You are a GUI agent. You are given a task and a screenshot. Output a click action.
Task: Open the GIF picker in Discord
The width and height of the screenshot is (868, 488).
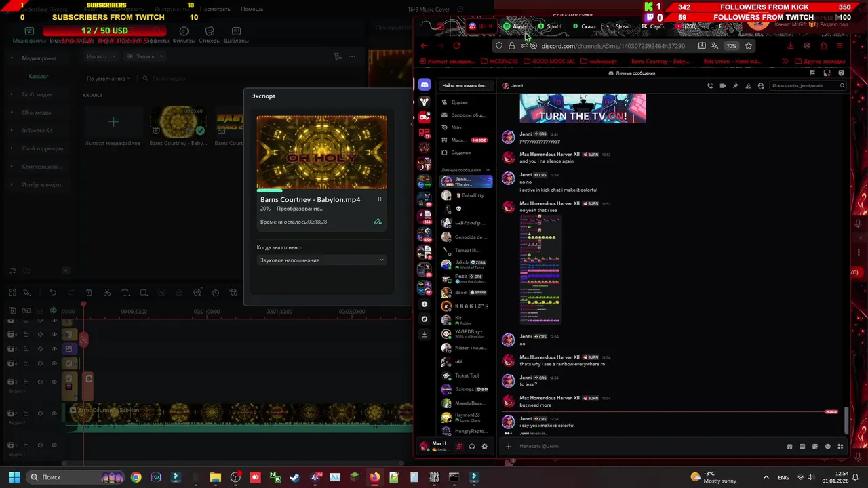802,446
